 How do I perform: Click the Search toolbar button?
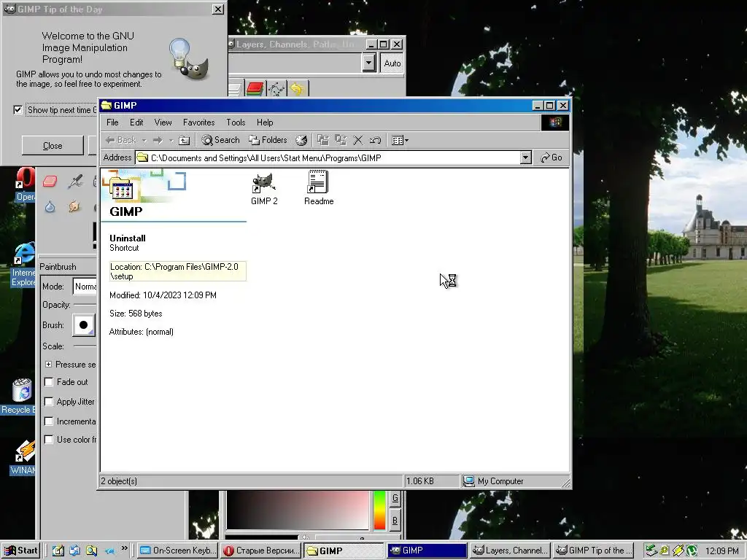[220, 140]
